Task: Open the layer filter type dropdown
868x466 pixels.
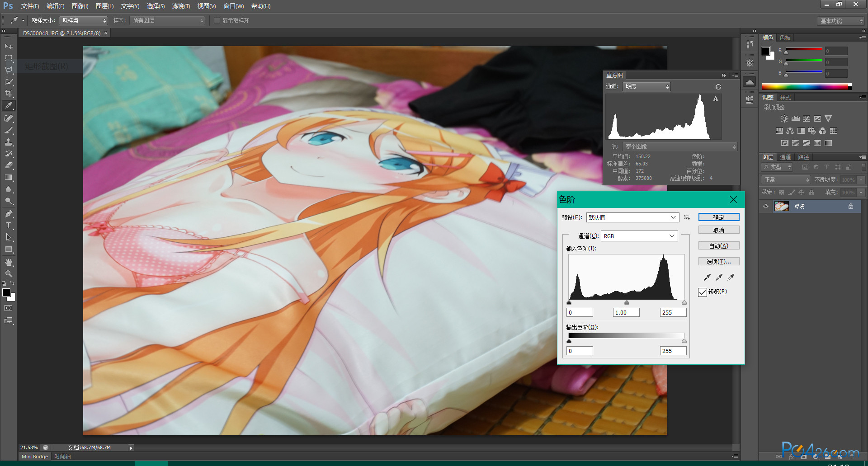Action: [777, 167]
